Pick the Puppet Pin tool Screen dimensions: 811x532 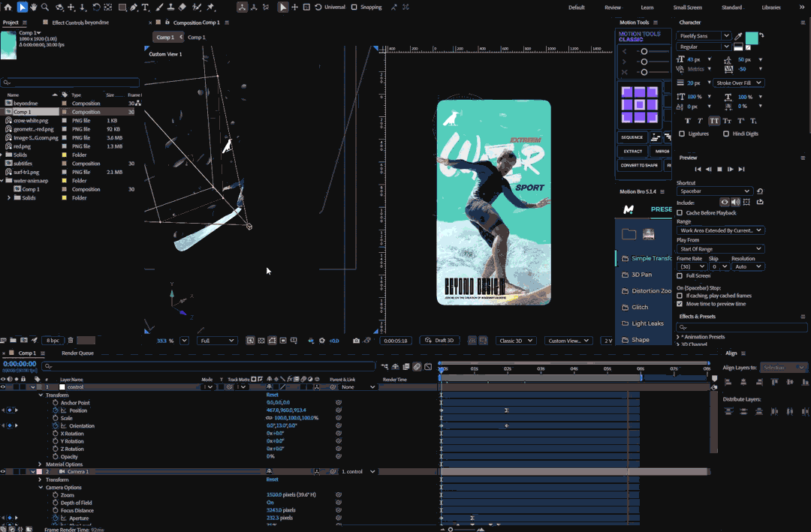210,7
